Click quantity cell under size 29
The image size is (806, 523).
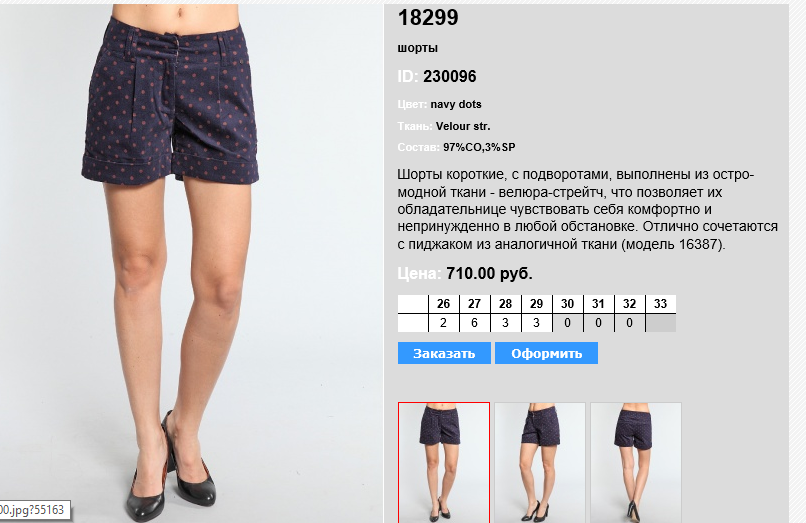click(536, 323)
